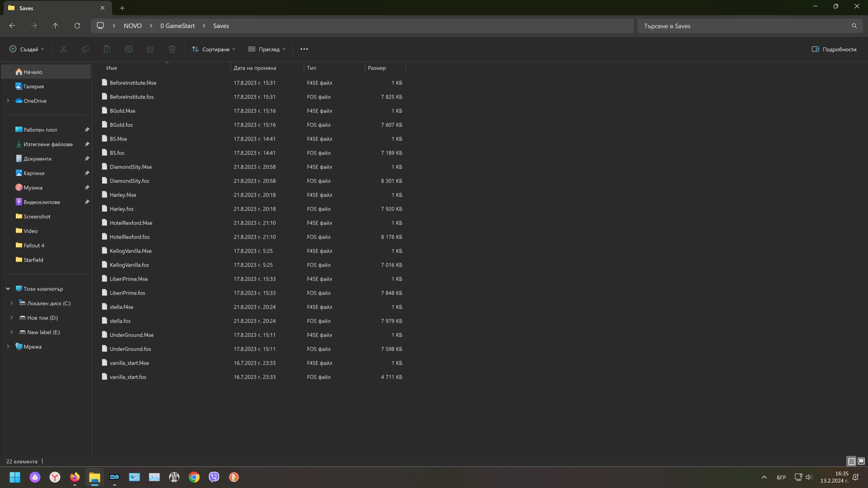Click the Cut scissors icon
The width and height of the screenshot is (868, 488).
[x=64, y=49]
